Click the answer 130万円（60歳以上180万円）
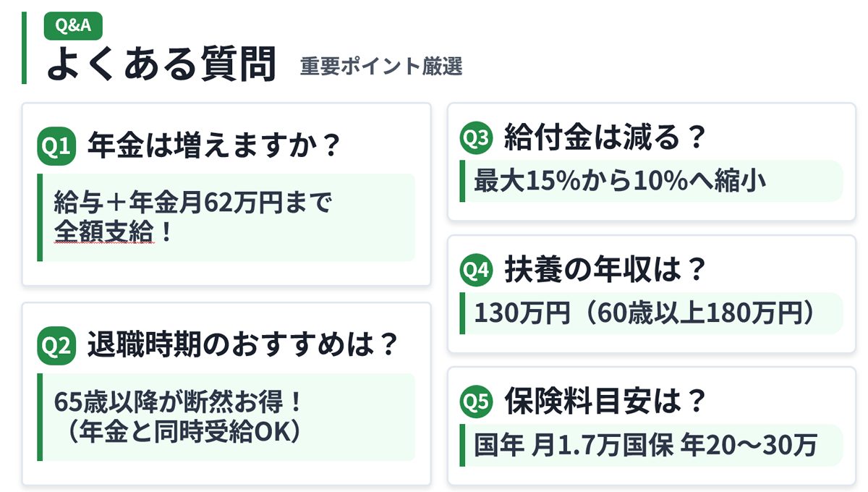 point(645,313)
